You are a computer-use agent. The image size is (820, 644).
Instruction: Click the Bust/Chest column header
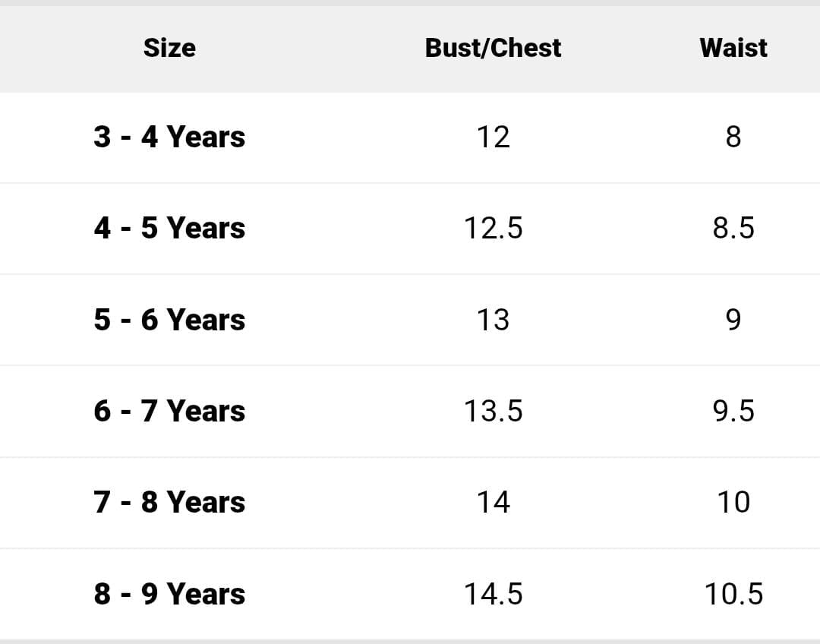point(493,48)
